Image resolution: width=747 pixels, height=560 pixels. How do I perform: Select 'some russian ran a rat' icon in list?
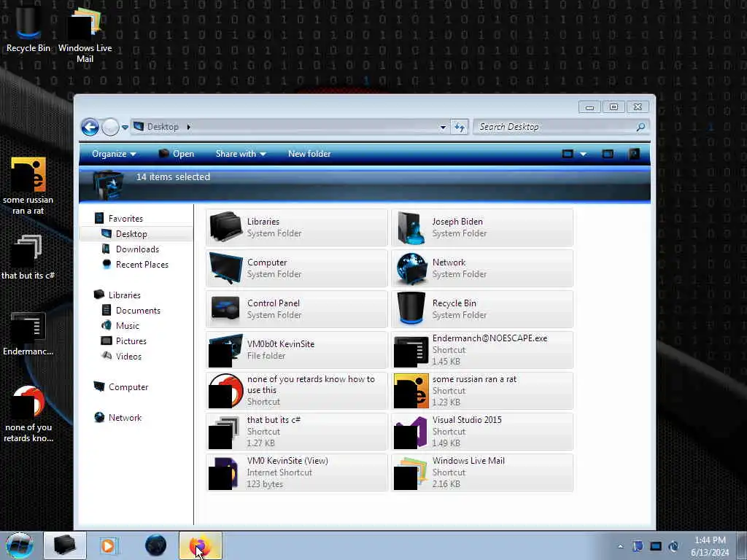[411, 391]
